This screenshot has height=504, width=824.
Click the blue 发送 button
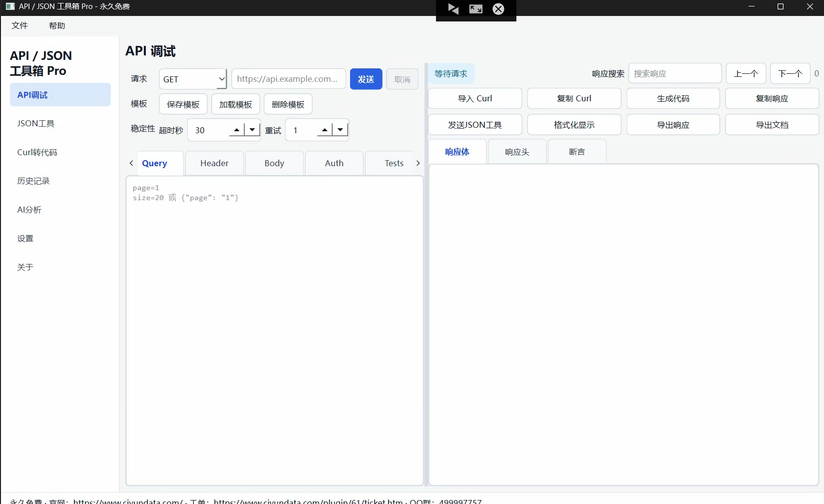(366, 79)
